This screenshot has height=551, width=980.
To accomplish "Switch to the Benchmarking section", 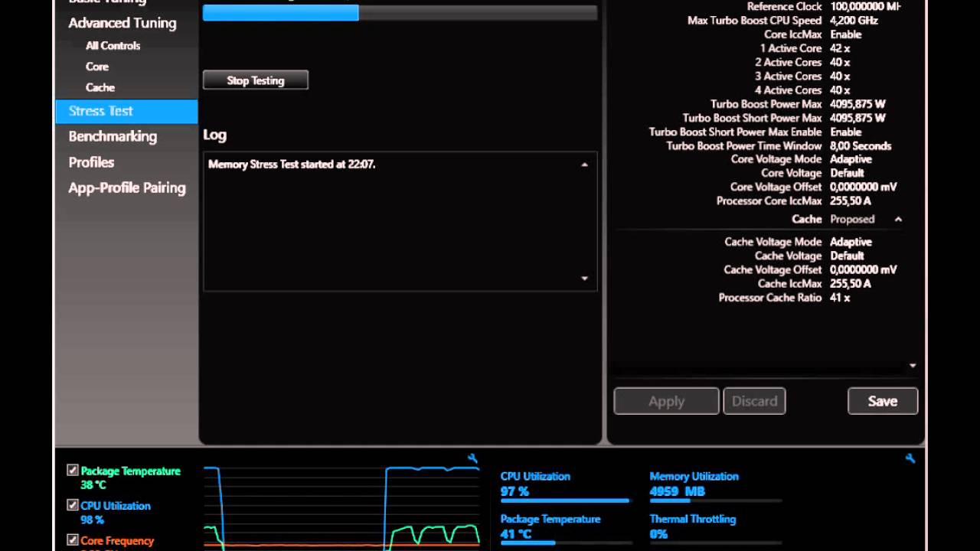I will point(113,136).
